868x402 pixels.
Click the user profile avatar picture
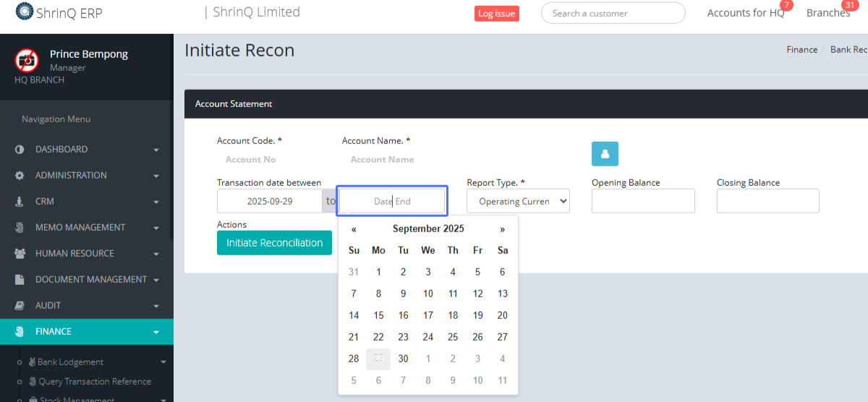[27, 60]
